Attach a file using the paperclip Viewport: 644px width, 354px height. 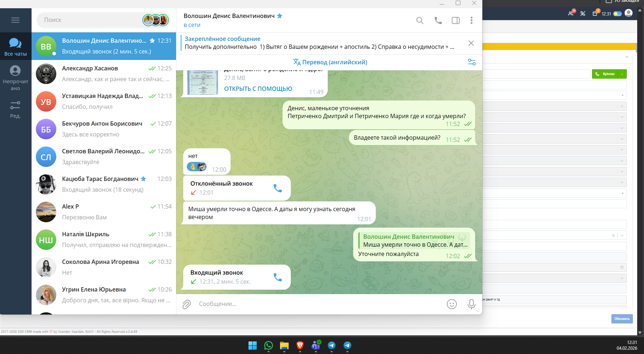tap(187, 304)
